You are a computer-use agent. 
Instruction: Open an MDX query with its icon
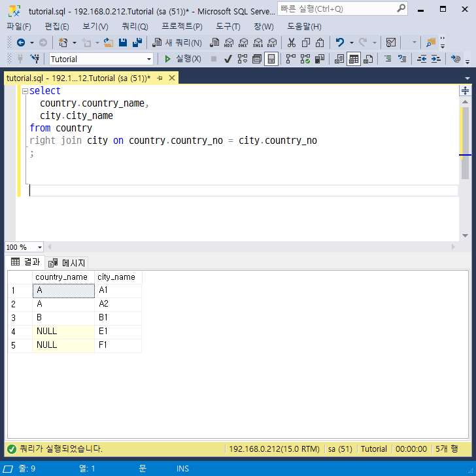coord(229,42)
